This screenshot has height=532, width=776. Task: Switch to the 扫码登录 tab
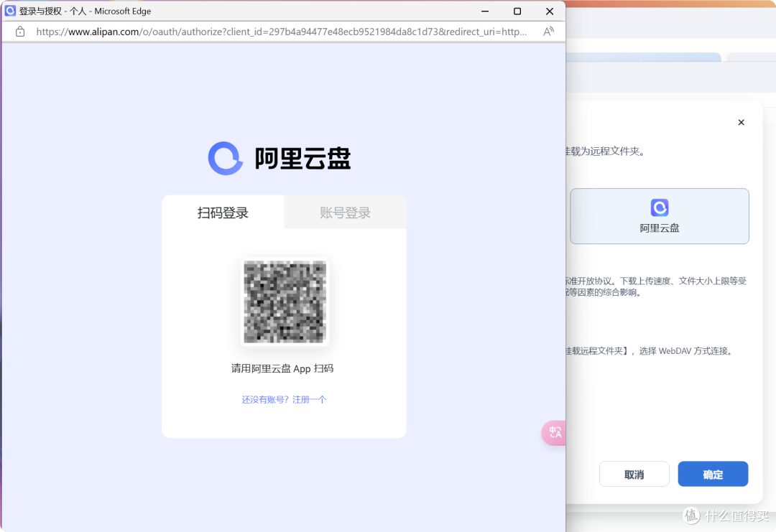223,212
